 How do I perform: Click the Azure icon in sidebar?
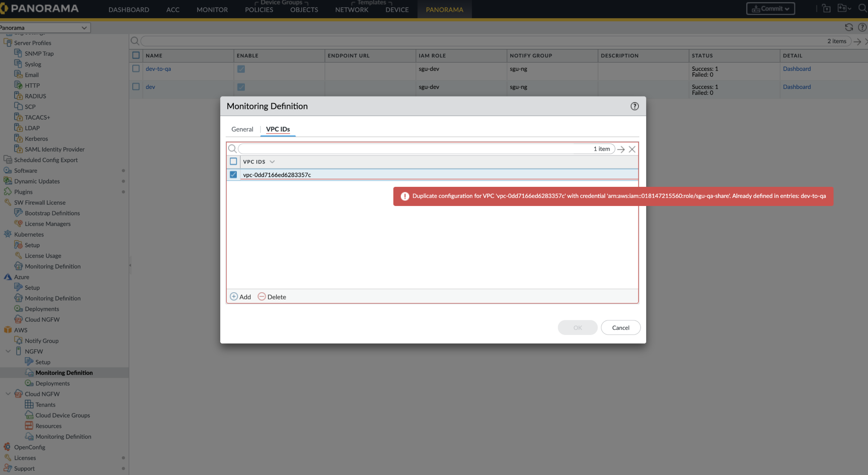coord(8,277)
